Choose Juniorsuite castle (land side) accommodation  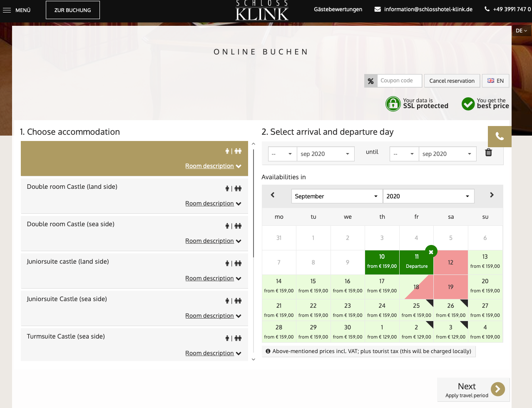coord(68,262)
